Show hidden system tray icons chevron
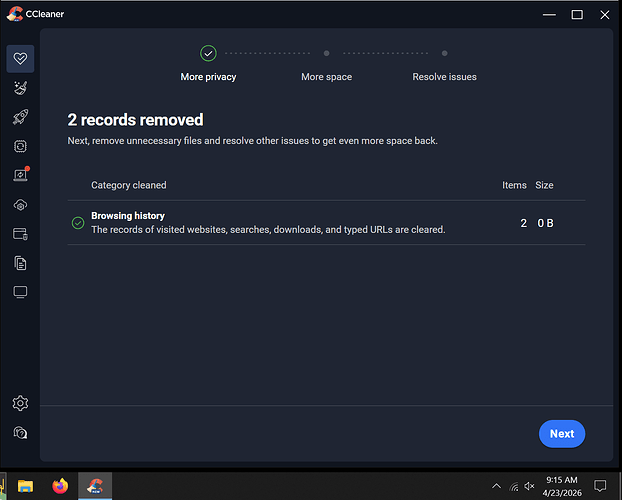This screenshot has width=622, height=500. click(496, 486)
